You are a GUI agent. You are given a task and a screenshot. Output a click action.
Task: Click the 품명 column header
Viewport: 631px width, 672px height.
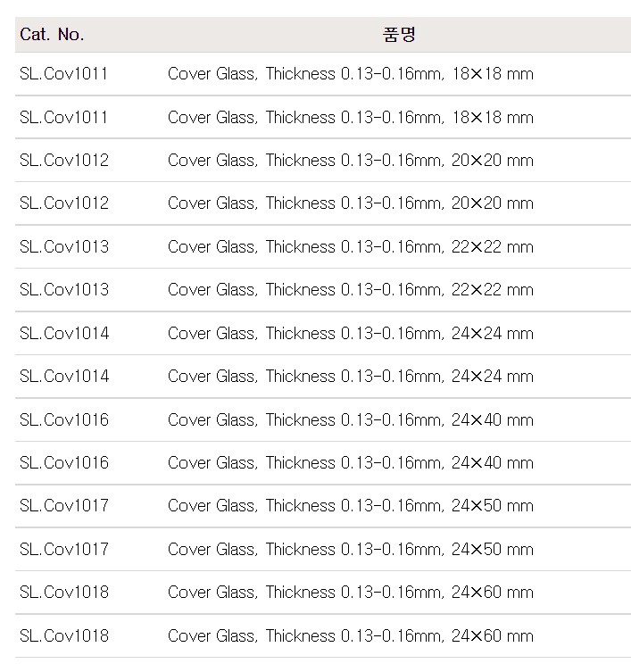tap(399, 35)
